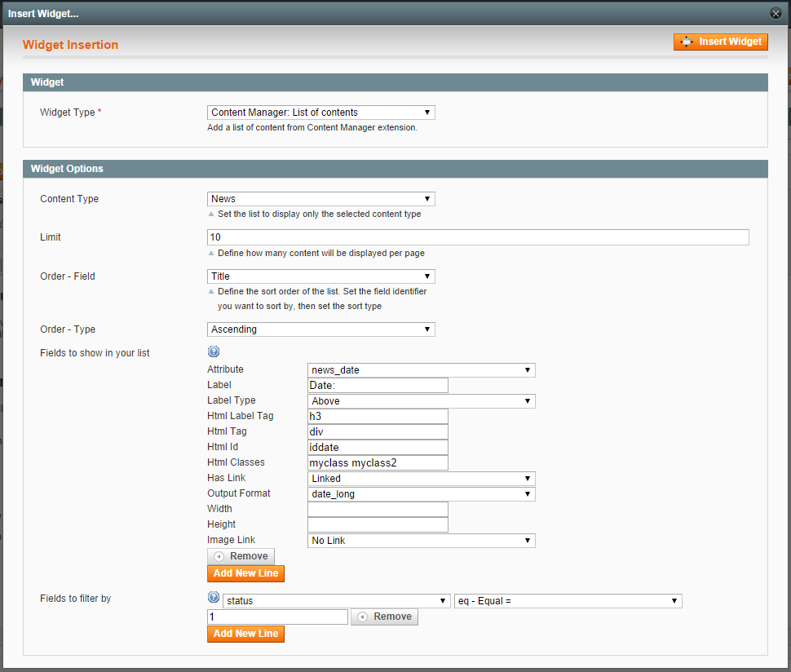Image resolution: width=791 pixels, height=672 pixels.
Task: Open the eq - Equal condition dropdown
Action: 568,601
